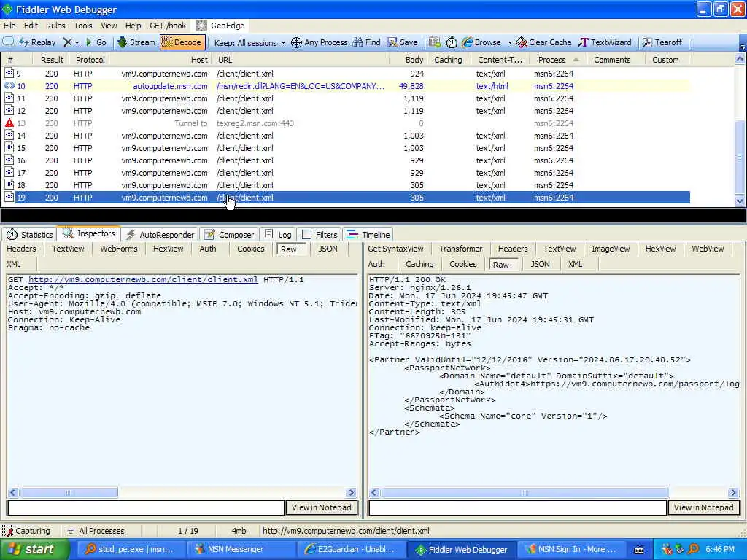Switch to the Statistics tab
The height and width of the screenshot is (560, 747).
[29, 234]
